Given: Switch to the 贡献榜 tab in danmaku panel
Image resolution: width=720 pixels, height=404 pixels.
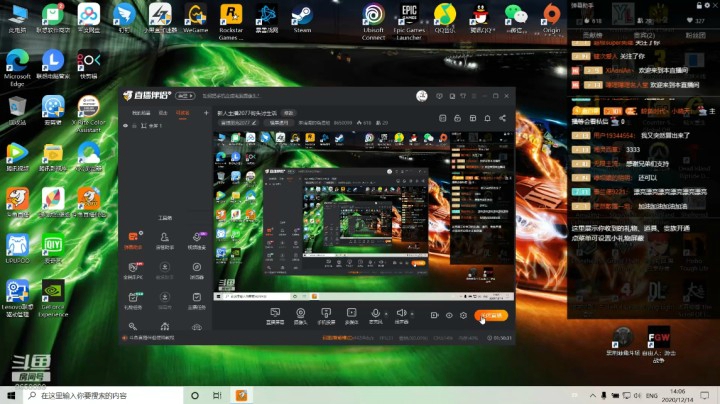Looking at the screenshot, I should click(592, 35).
